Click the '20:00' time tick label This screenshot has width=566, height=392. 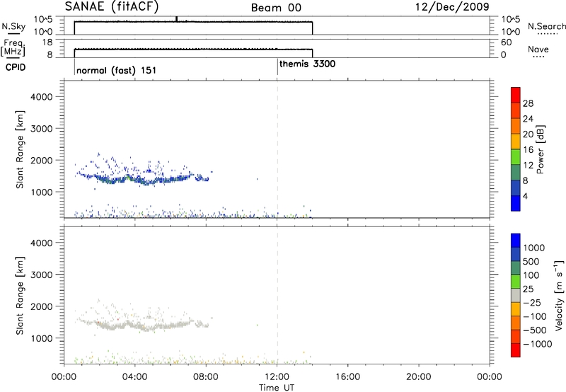(419, 377)
